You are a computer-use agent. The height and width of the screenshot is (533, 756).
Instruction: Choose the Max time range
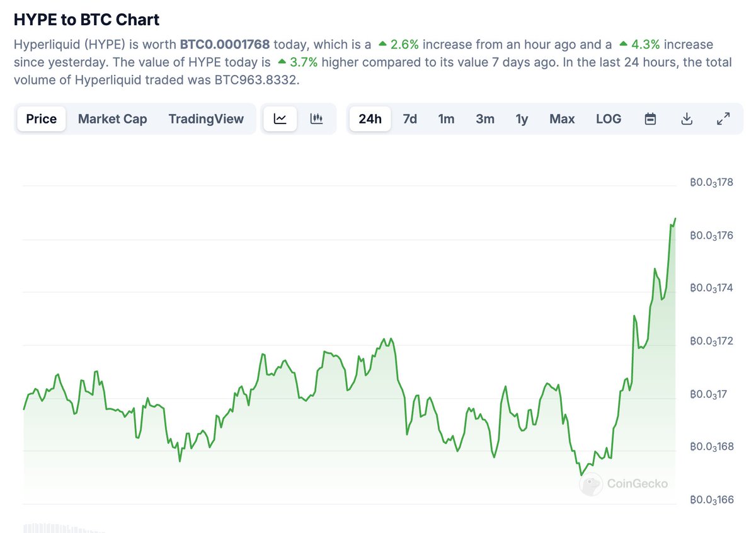coord(562,118)
